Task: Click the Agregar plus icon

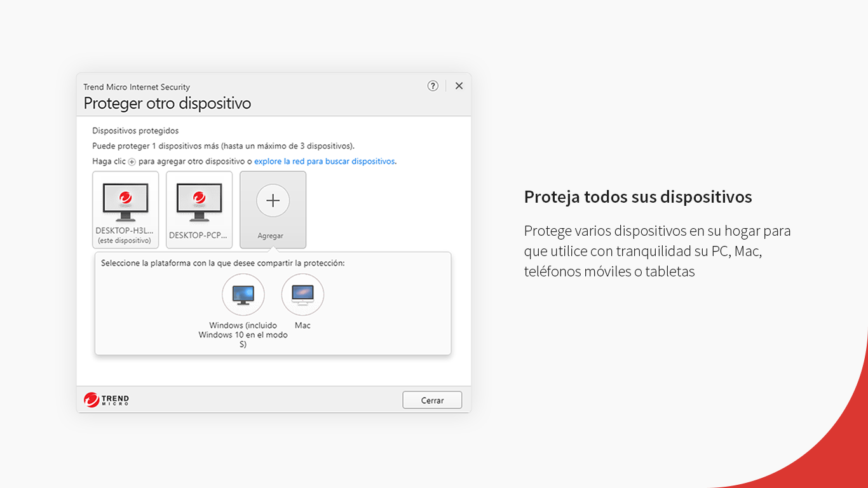Action: (273, 201)
